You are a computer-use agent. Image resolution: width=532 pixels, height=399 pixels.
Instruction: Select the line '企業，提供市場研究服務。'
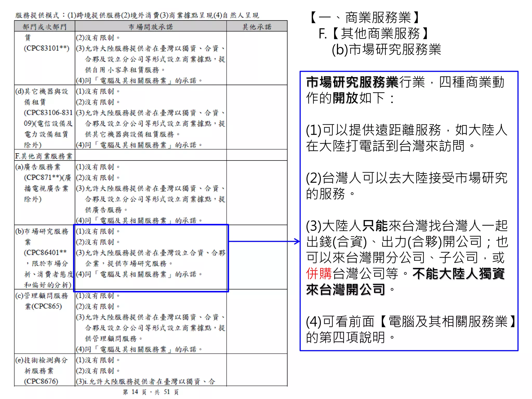tap(129, 263)
